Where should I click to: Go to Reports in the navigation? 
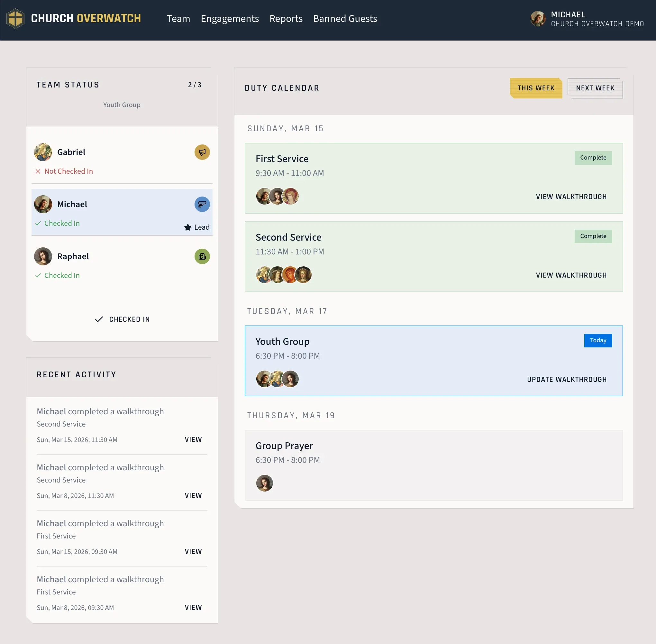tap(286, 19)
